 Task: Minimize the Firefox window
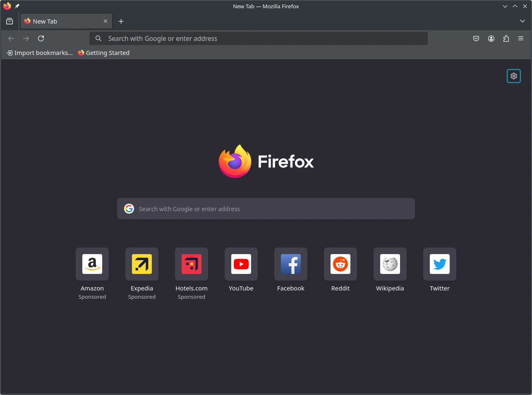click(505, 6)
